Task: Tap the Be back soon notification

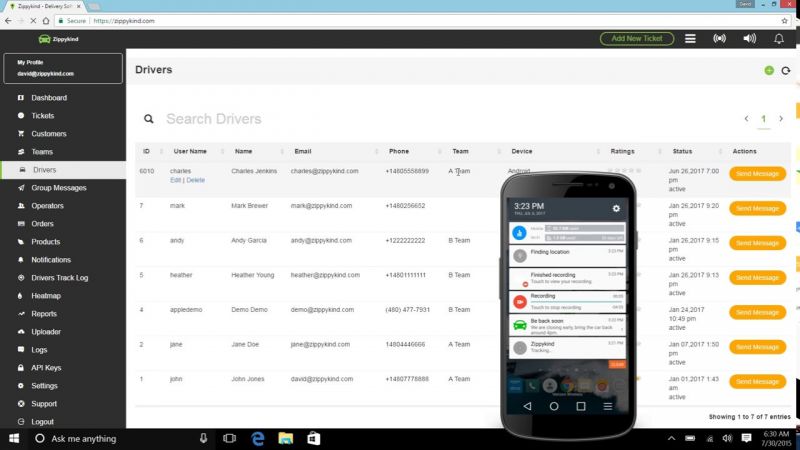Action: [567, 325]
